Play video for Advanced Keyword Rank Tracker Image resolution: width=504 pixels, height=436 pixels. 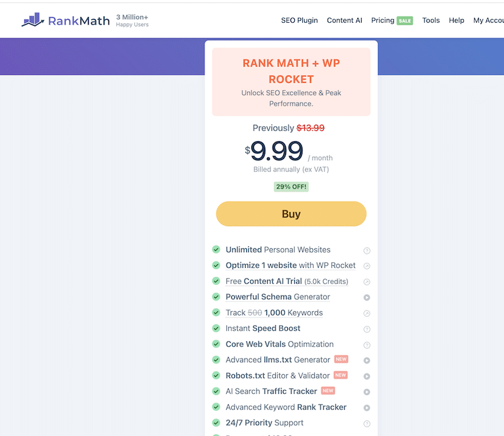pos(367,406)
